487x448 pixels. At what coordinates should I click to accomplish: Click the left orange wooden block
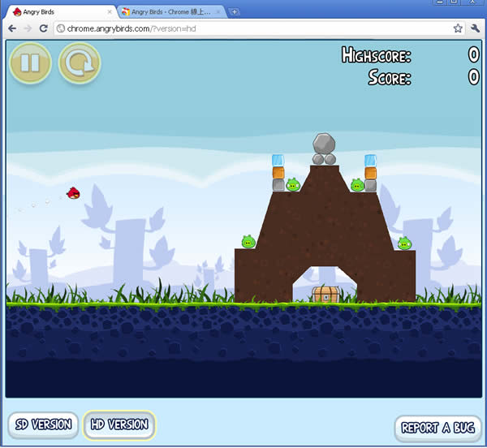pos(278,173)
